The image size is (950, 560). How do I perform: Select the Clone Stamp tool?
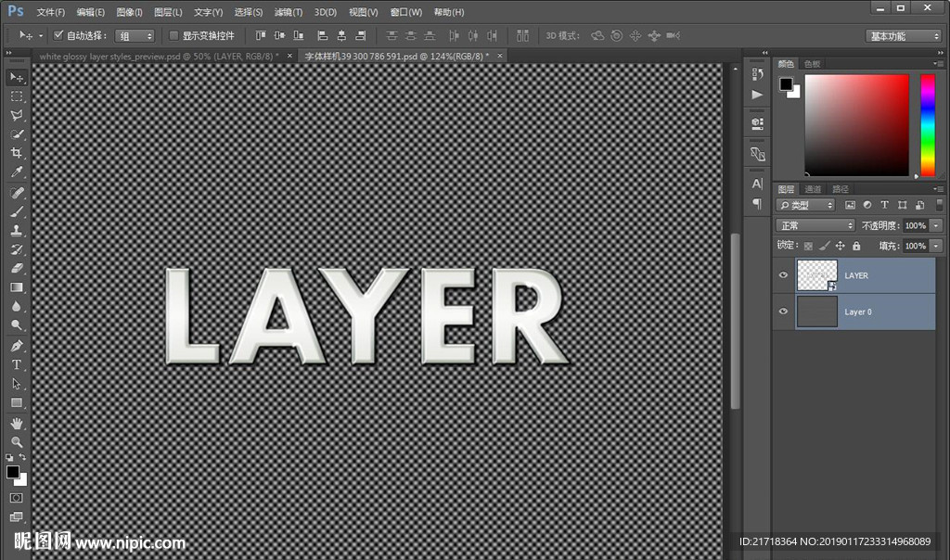tap(17, 231)
